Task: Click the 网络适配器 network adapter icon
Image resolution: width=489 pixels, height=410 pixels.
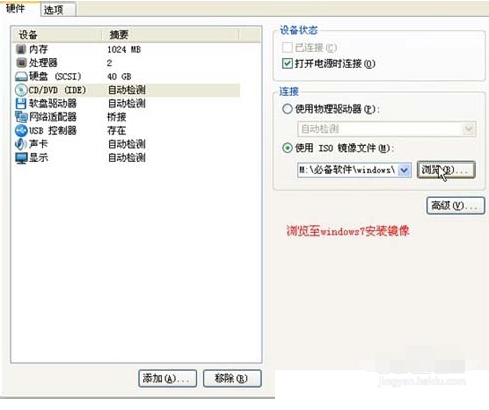Action: 21,117
